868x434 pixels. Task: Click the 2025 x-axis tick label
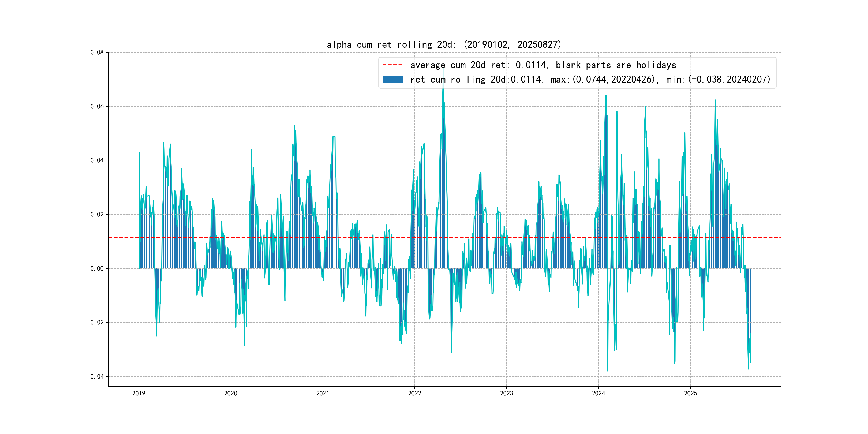point(690,393)
